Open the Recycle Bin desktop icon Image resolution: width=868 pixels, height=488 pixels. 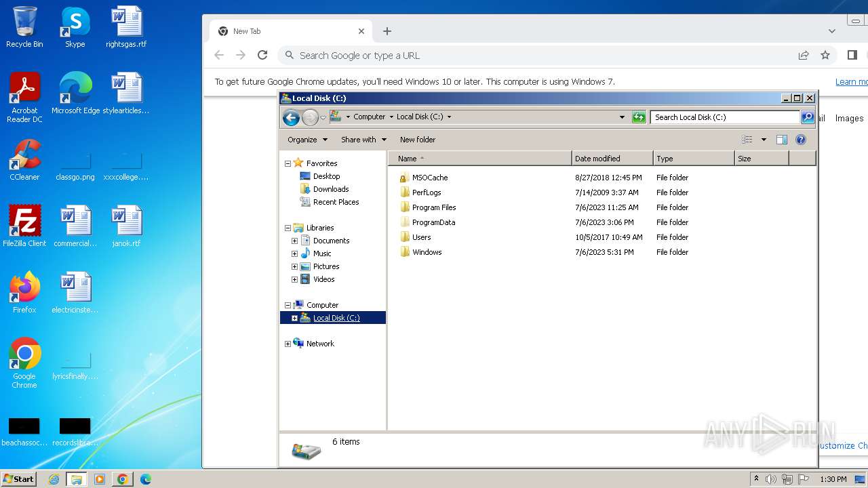click(24, 28)
